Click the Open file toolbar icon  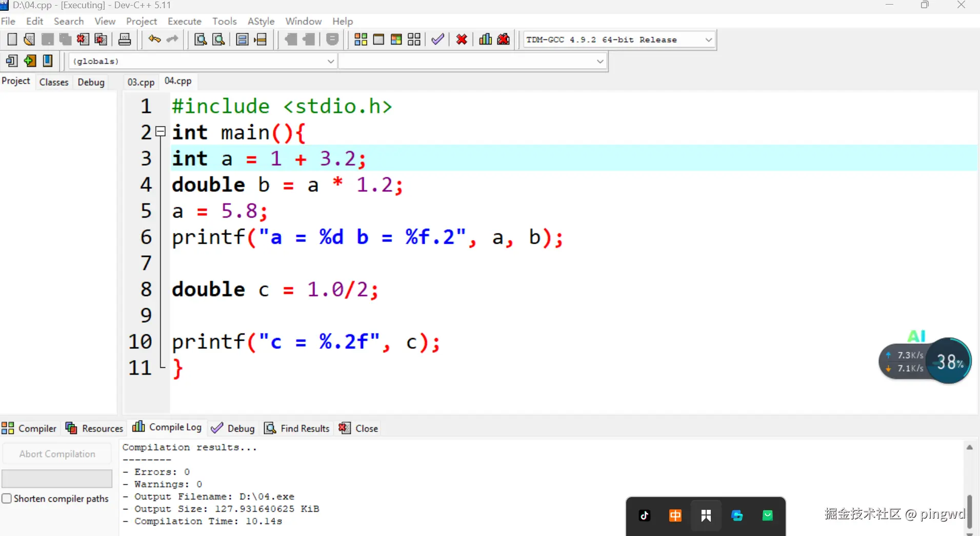tap(29, 39)
